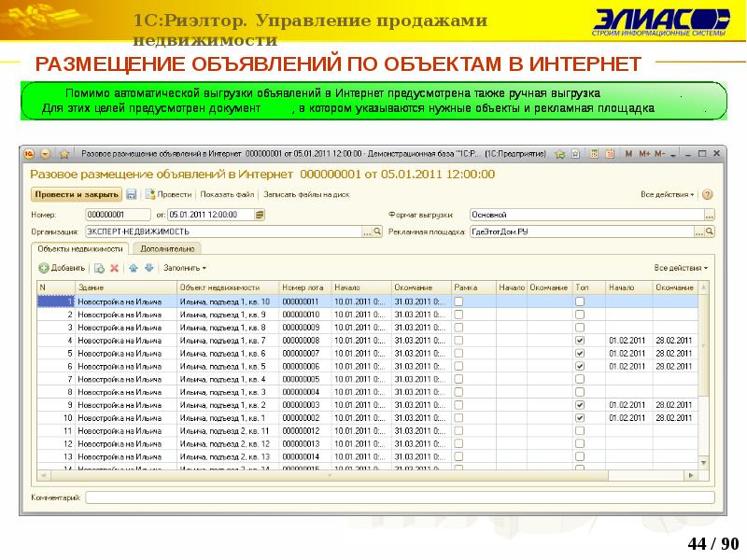Viewport: 747px width, 560px height.
Task: Open the history document icon in title bar
Action: coord(575,154)
